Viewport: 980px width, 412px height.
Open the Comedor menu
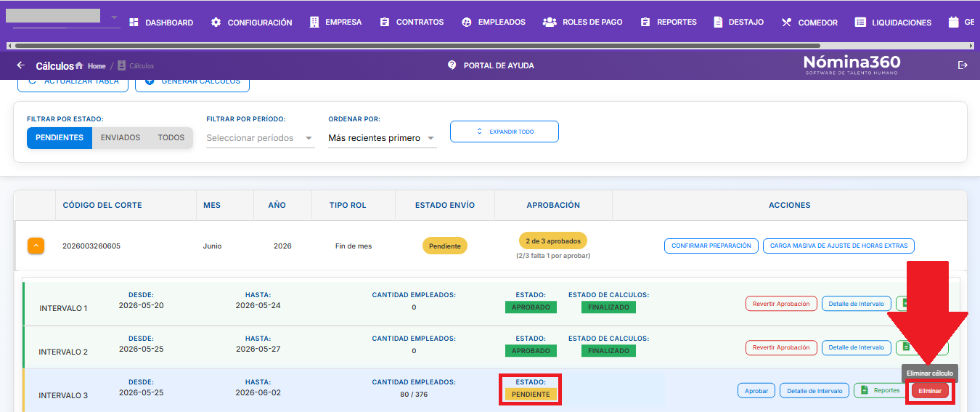(809, 23)
